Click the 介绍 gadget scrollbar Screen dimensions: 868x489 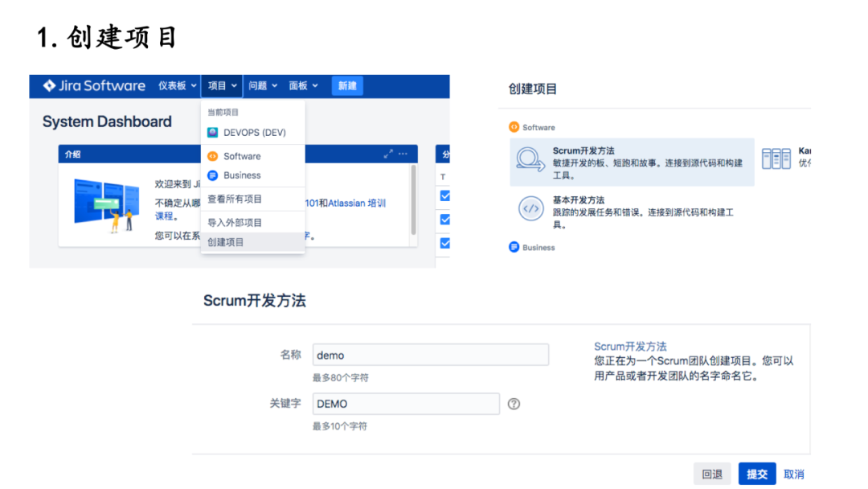click(x=413, y=200)
